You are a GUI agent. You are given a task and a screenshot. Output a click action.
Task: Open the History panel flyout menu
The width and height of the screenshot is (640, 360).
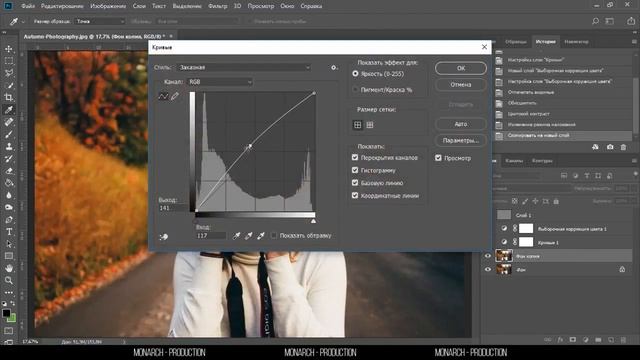[634, 42]
